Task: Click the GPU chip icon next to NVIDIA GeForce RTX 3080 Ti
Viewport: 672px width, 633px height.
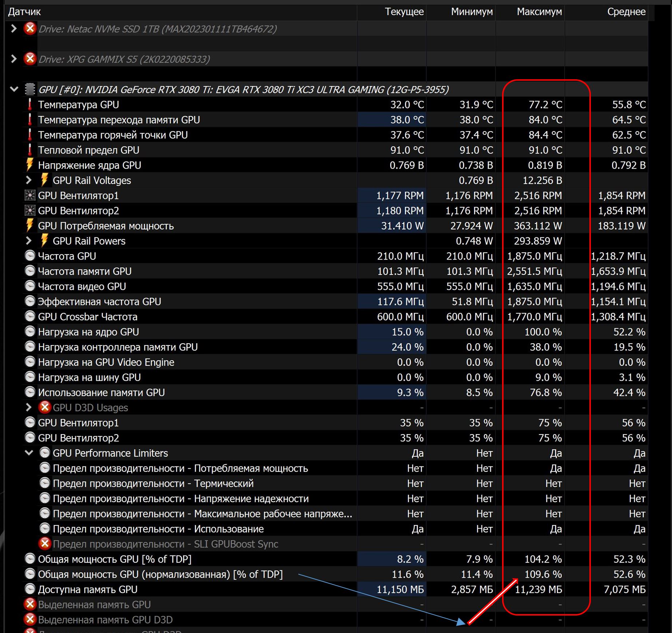Action: pyautogui.click(x=30, y=89)
